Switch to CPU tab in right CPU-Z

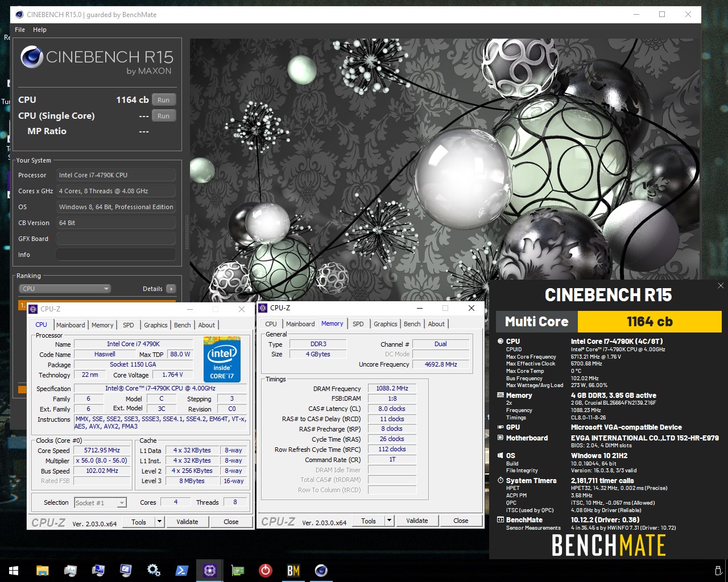click(271, 324)
